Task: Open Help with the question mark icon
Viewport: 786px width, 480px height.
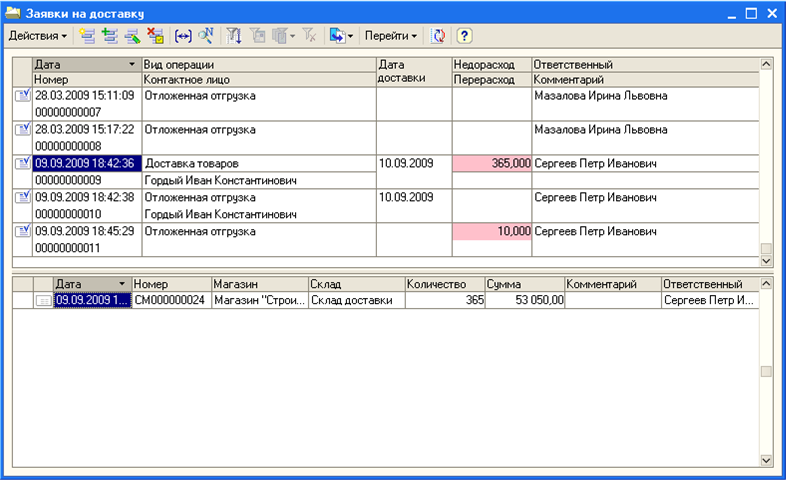Action: pos(464,36)
